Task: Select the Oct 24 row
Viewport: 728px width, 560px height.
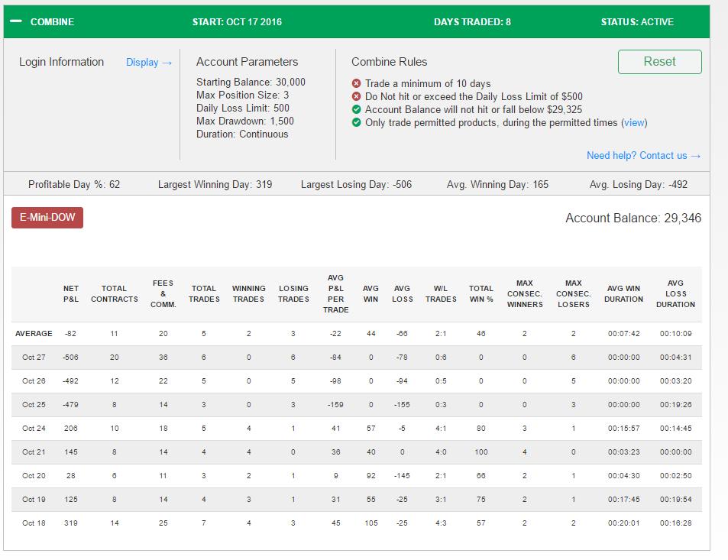Action: coord(357,429)
